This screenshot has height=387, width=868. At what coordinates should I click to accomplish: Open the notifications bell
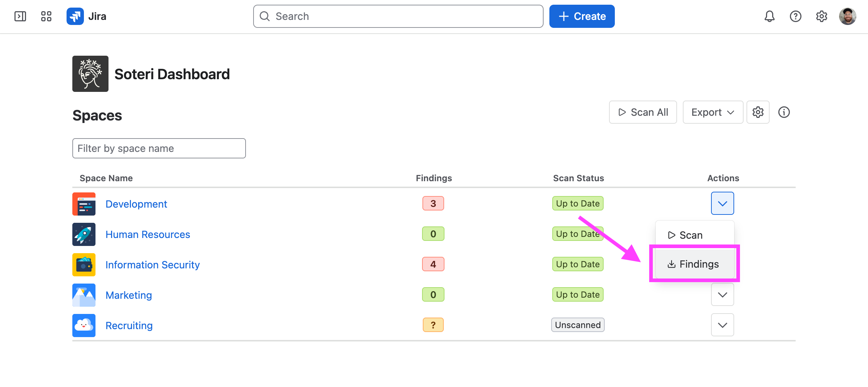pyautogui.click(x=770, y=16)
